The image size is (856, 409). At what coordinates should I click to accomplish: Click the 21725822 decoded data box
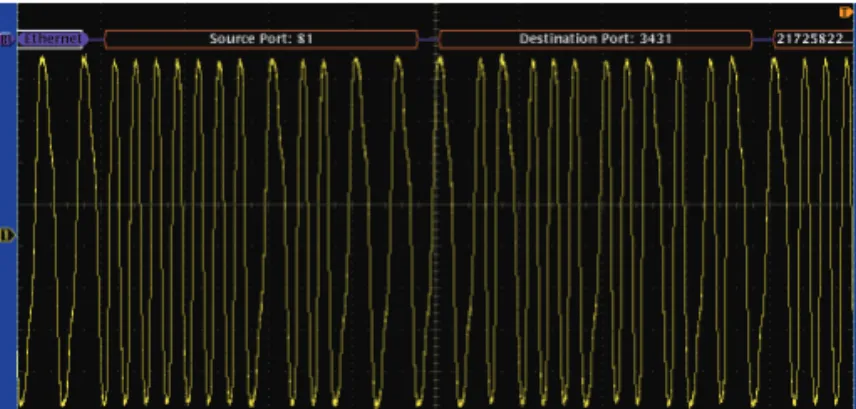(814, 39)
